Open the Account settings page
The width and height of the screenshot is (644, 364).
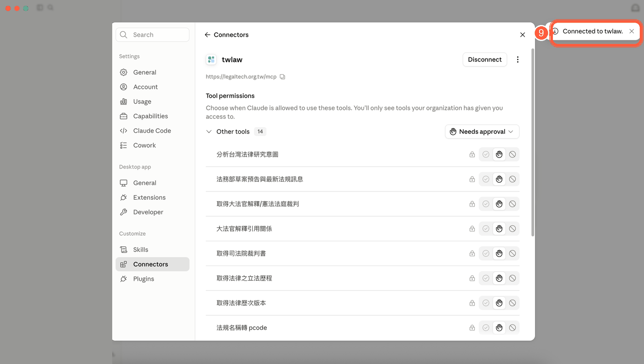(x=152, y=87)
